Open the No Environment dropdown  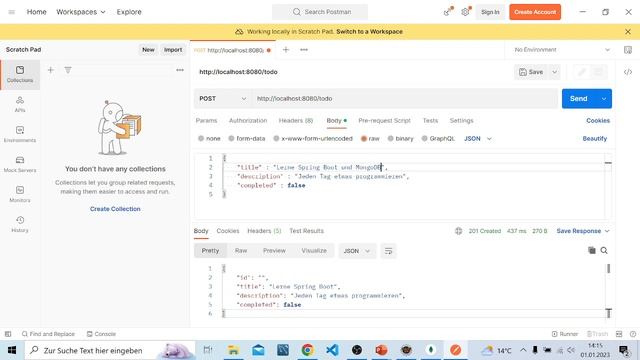(x=562, y=50)
